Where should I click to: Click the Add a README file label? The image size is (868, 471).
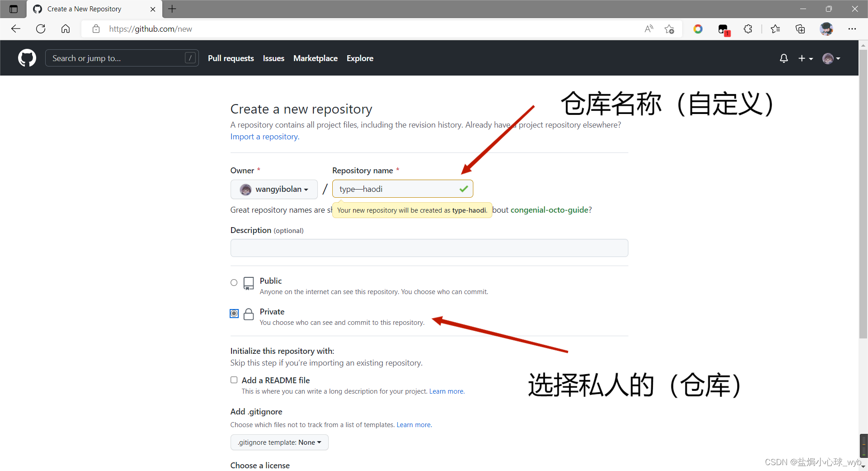click(x=276, y=381)
